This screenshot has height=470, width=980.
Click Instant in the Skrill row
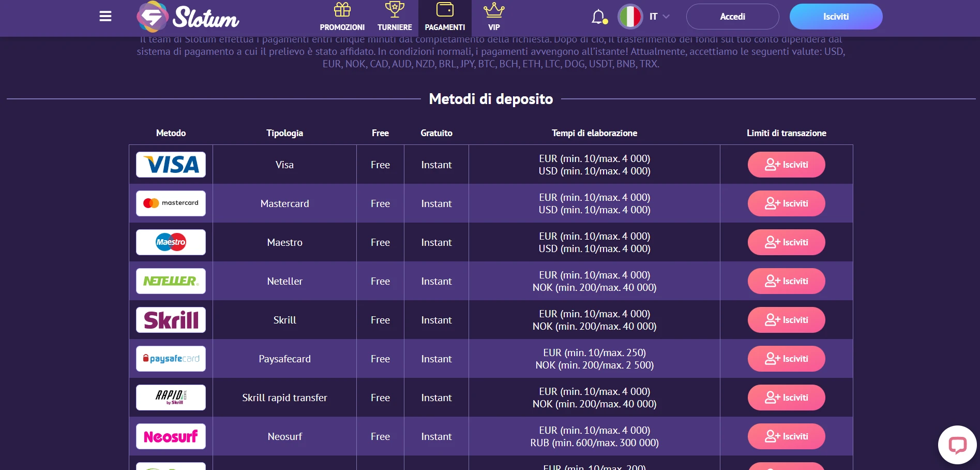point(436,320)
